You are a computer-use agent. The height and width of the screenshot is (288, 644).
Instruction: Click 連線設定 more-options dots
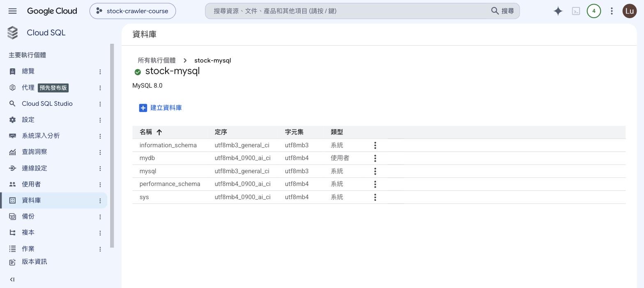(x=100, y=168)
